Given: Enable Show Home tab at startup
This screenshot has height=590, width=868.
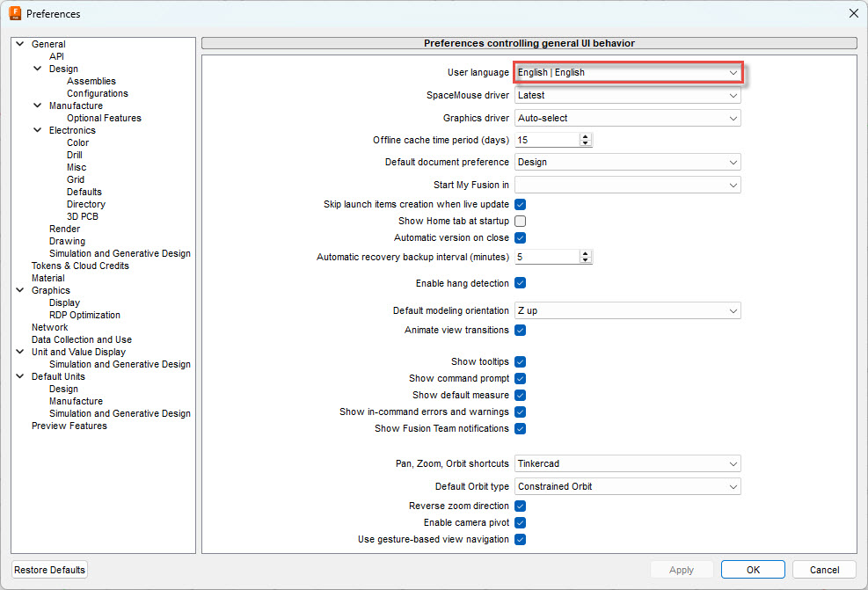Looking at the screenshot, I should tap(520, 221).
